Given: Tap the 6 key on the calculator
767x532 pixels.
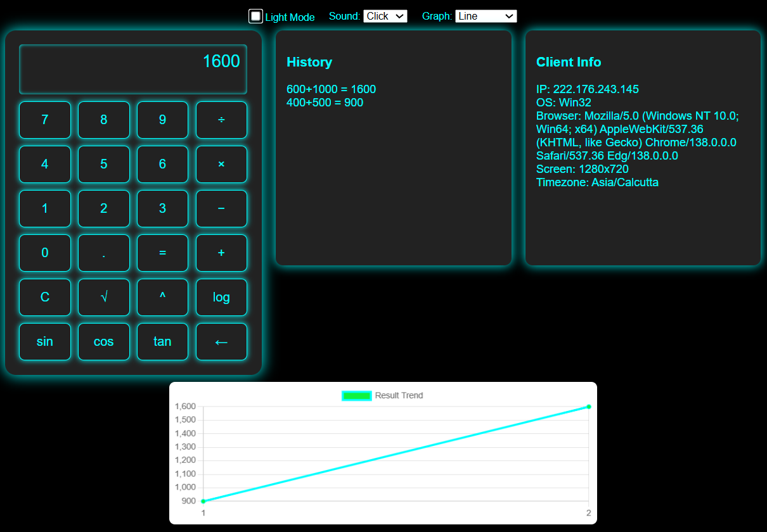Looking at the screenshot, I should (x=162, y=164).
